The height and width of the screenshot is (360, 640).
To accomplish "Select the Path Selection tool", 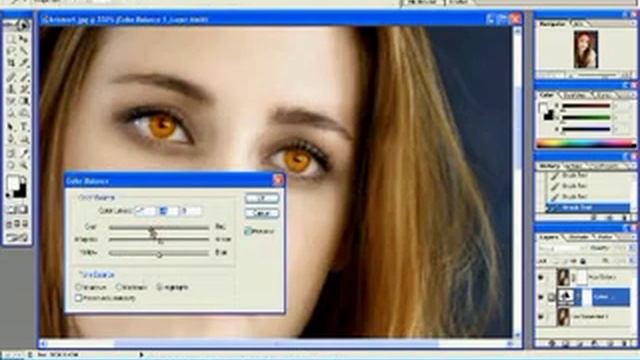I will pos(11,127).
